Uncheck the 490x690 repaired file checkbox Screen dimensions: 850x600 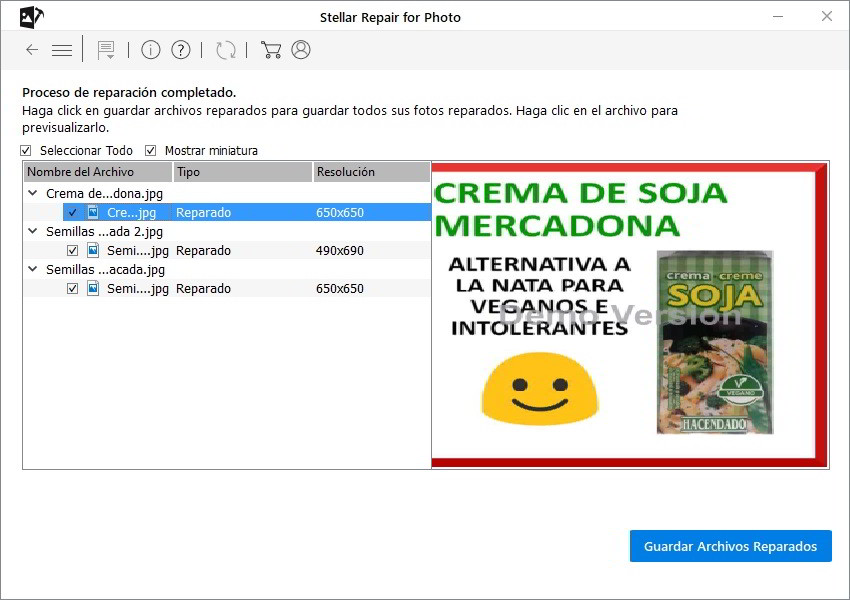(x=72, y=251)
